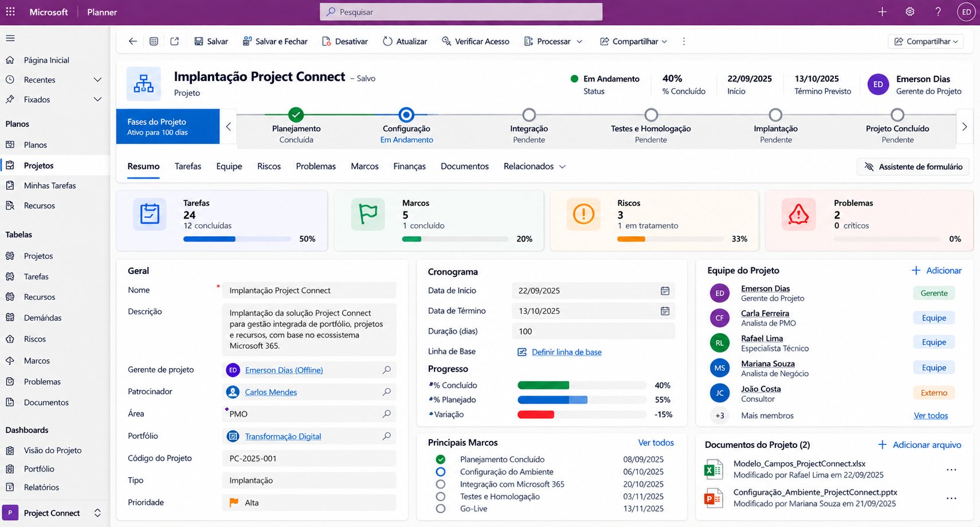This screenshot has width=980, height=527.
Task: Click lookup search icon in Patrocinador field
Action: tap(387, 392)
